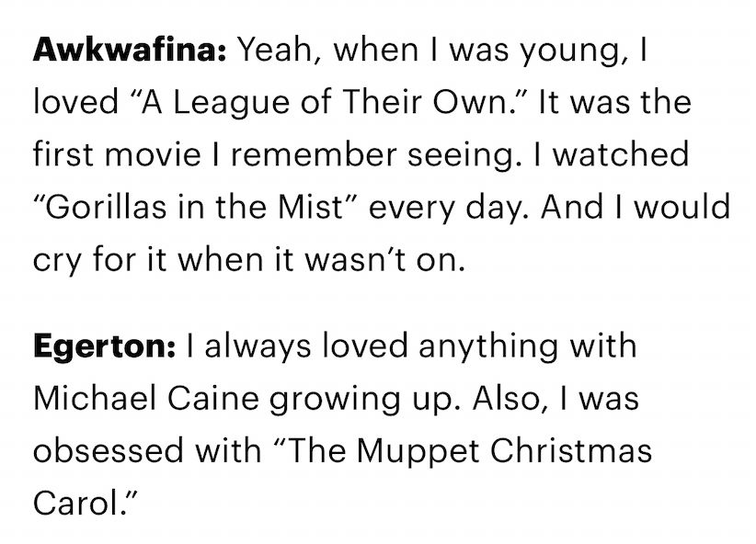Click the word "wasn't" in the first paragraph
Screen dimensions: 756x544
pyautogui.click(x=355, y=260)
